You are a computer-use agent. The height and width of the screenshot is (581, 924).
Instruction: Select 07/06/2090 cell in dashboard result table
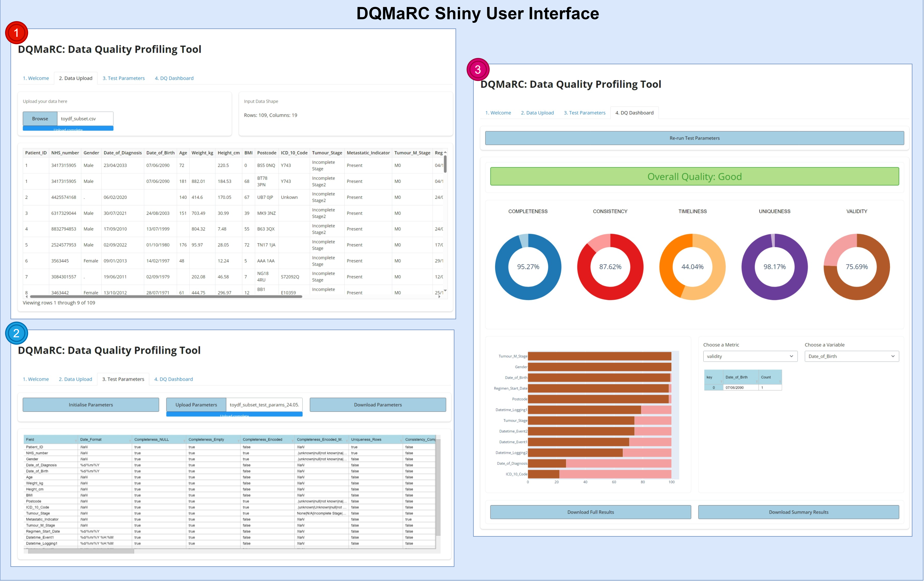[741, 388]
